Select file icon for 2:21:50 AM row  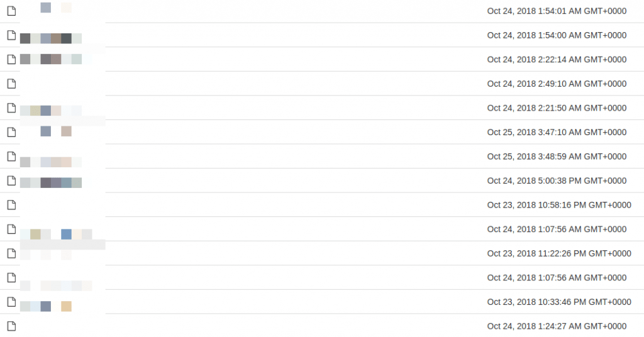11,108
